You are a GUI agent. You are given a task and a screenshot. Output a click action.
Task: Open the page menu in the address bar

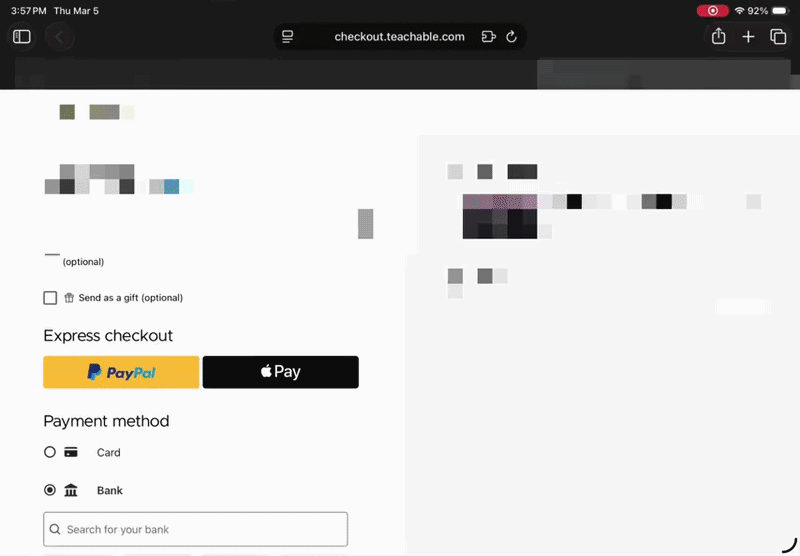(288, 37)
